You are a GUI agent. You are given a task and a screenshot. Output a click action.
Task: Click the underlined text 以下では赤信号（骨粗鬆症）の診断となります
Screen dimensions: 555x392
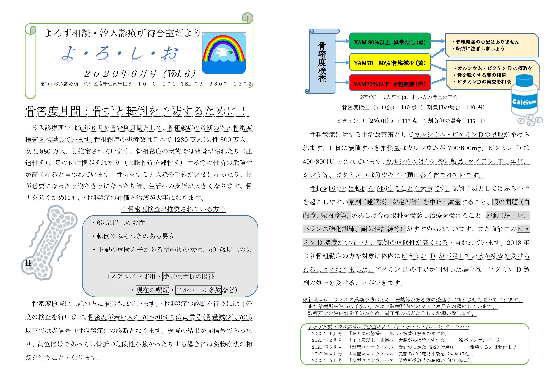(96, 330)
